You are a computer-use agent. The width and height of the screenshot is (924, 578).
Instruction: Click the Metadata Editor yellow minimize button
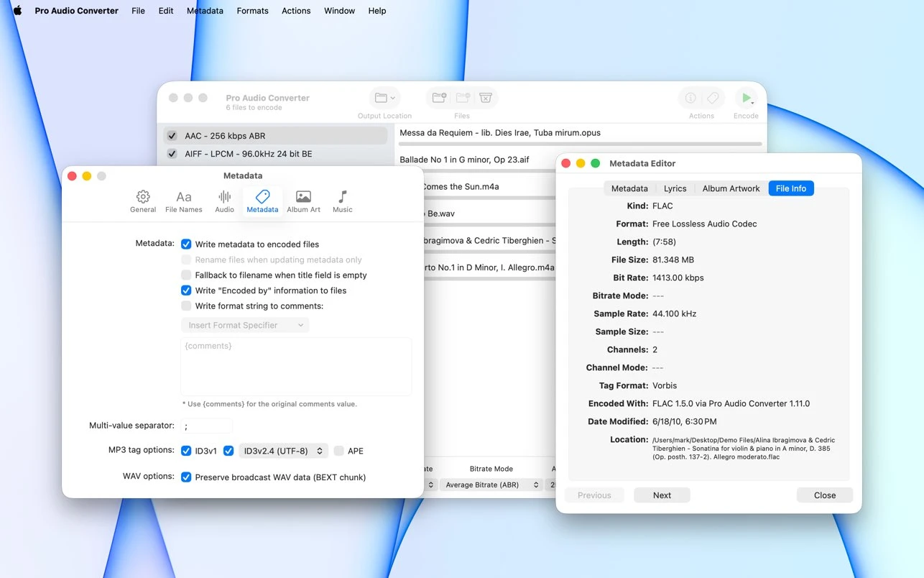(x=581, y=163)
